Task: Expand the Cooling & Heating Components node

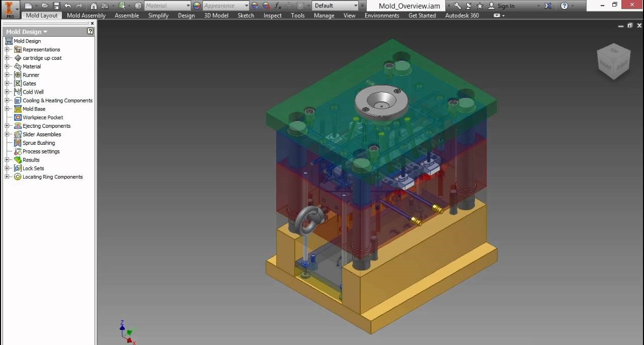Action: (7, 100)
